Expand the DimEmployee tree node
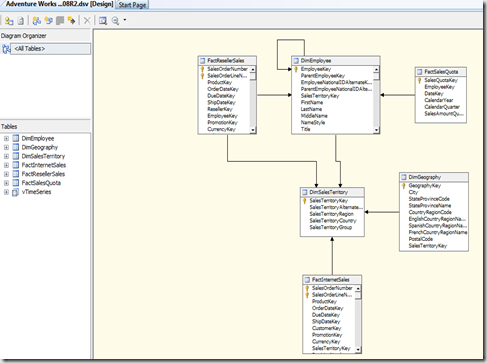Image resolution: width=487 pixels, height=363 pixels. [6, 138]
